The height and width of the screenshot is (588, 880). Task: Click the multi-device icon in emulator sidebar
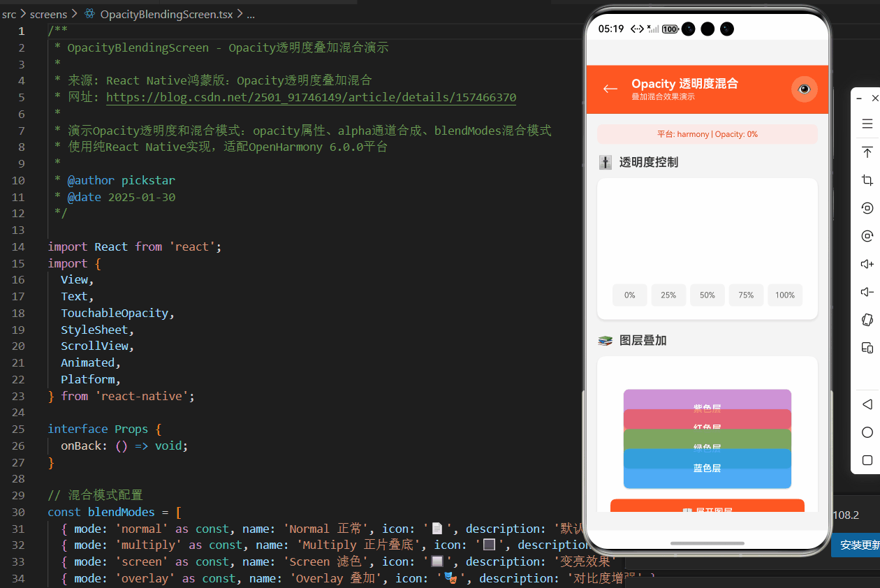click(867, 348)
